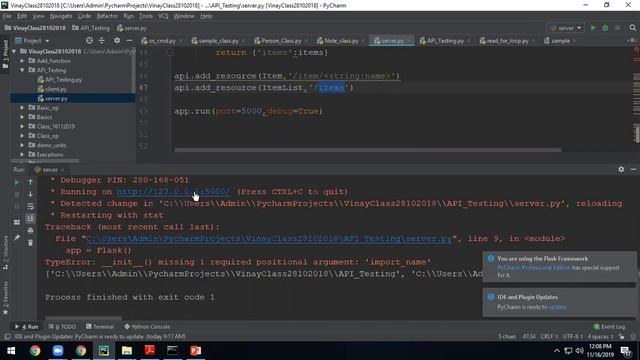The height and width of the screenshot is (360, 640).
Task: Hide the Project panel with minus icon
Action: (129, 40)
